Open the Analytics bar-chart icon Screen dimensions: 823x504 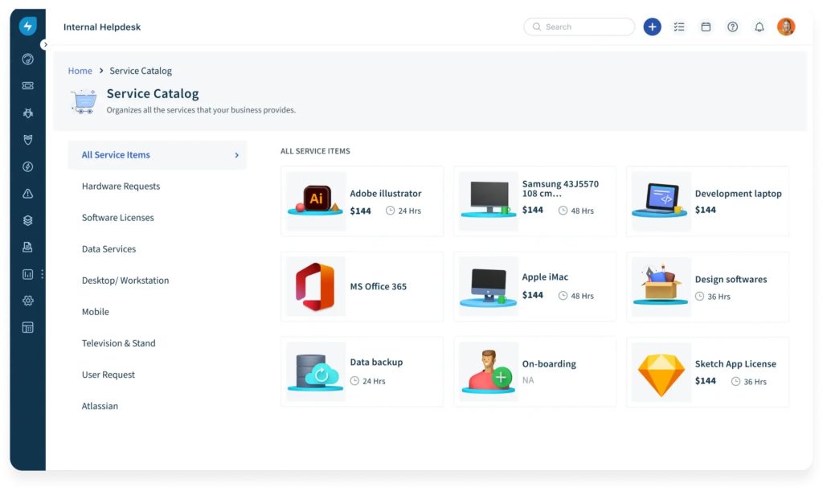[27, 273]
